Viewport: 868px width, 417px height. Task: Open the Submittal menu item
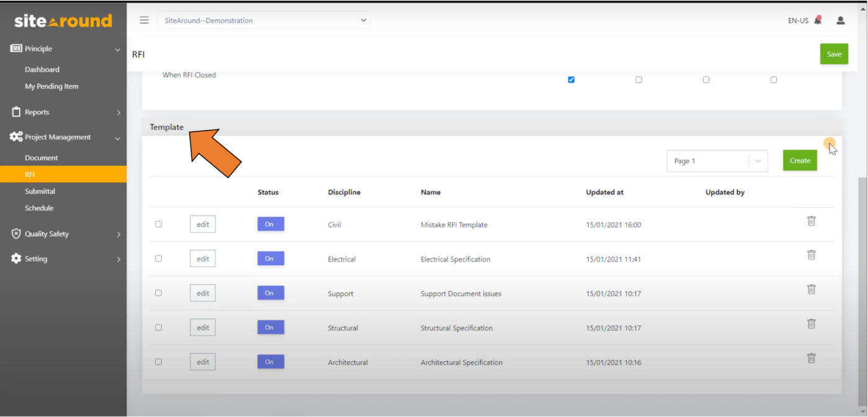pyautogui.click(x=40, y=191)
